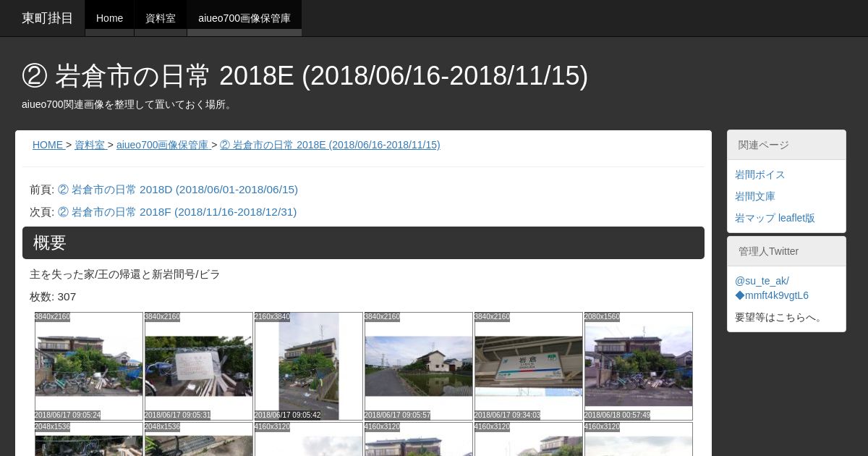The image size is (868, 456).
Task: Click the 枚数: 307 text
Action: click(x=53, y=297)
